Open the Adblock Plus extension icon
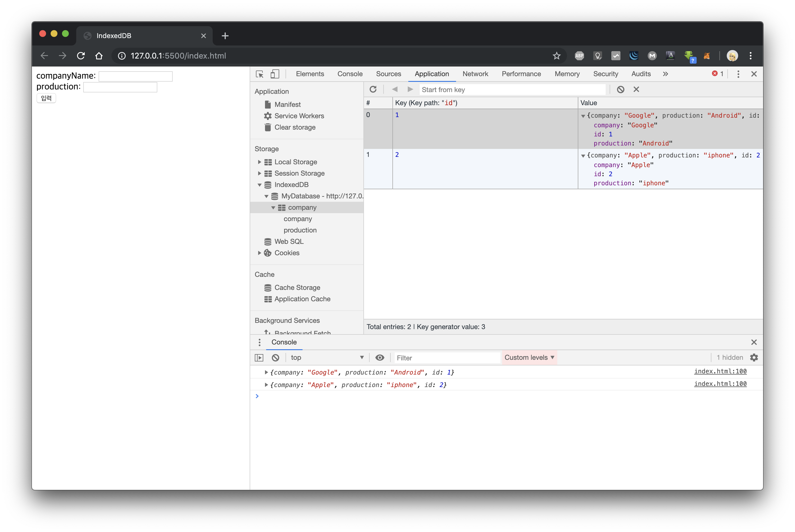Screen dimensions: 795x532 (x=579, y=56)
